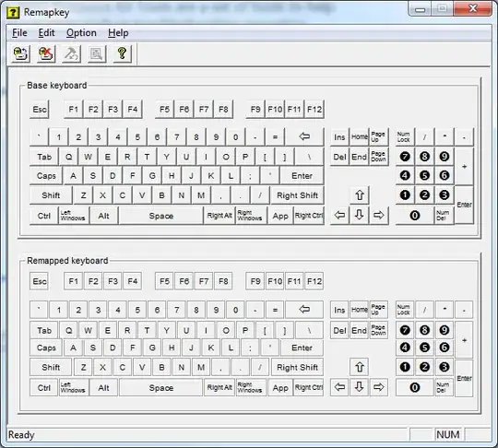Click the Remapkey title bar app icon
498x448 pixels.
(x=13, y=12)
